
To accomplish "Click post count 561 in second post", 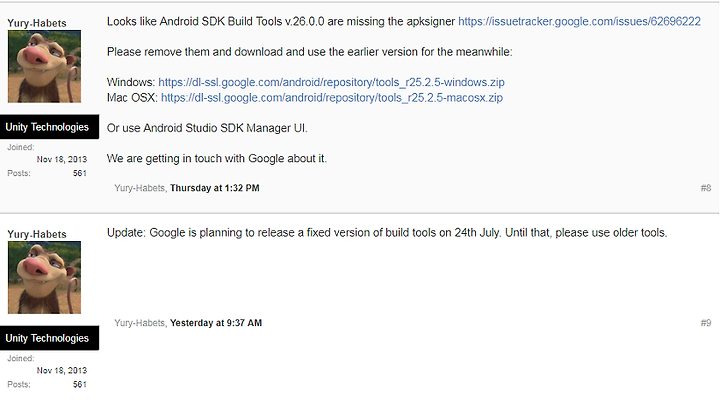I will click(79, 384).
